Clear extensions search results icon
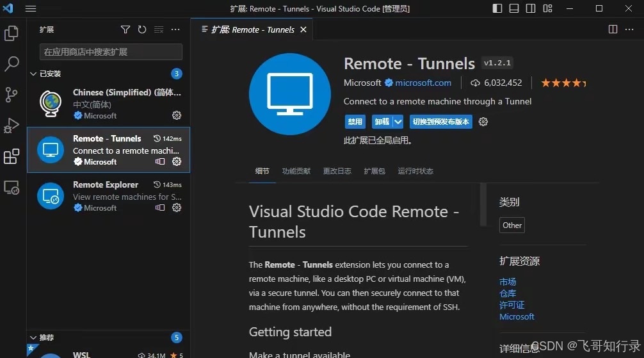Screen dimensions: 644x358 (x=159, y=29)
